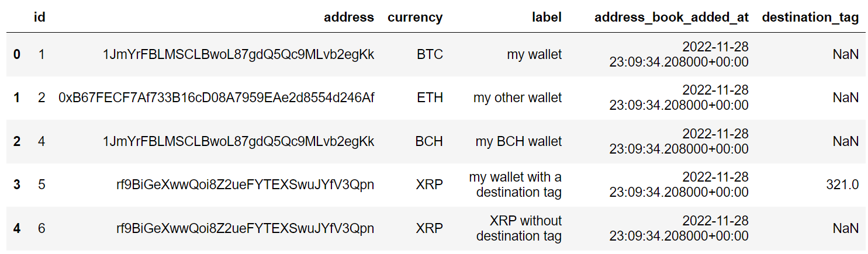The image size is (868, 254).
Task: Click the destination_tag column header
Action: (810, 18)
